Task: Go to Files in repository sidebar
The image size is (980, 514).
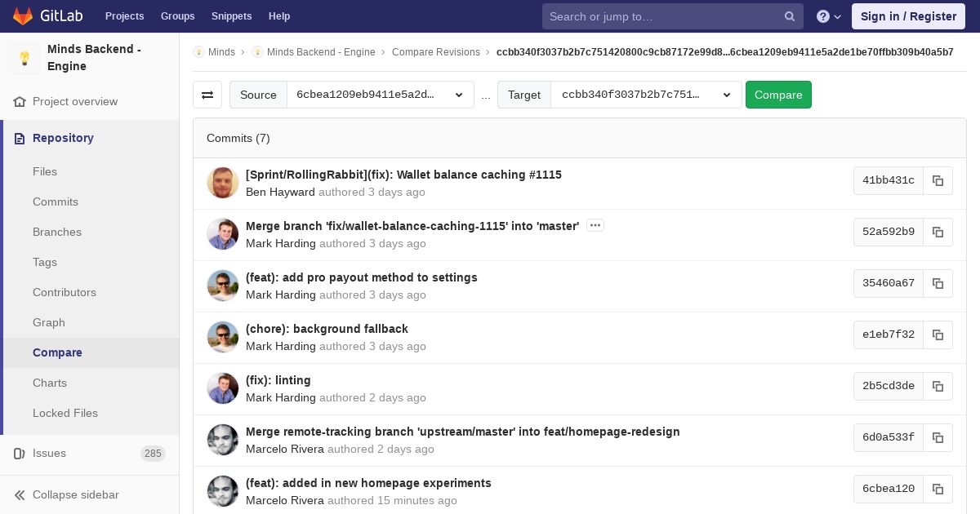Action: [x=45, y=171]
